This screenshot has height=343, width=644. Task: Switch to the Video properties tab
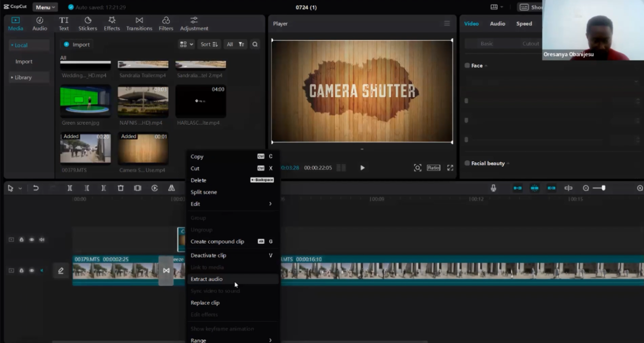pos(471,23)
